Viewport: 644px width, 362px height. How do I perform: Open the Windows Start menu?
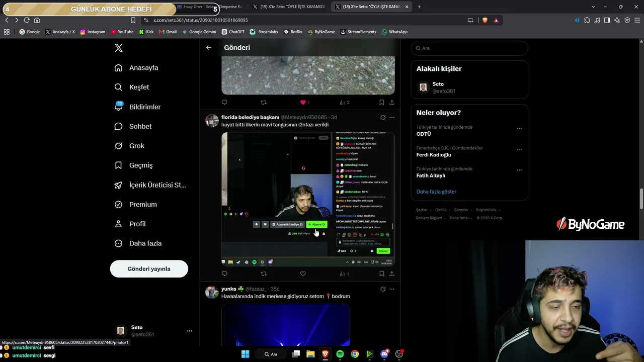click(x=245, y=354)
